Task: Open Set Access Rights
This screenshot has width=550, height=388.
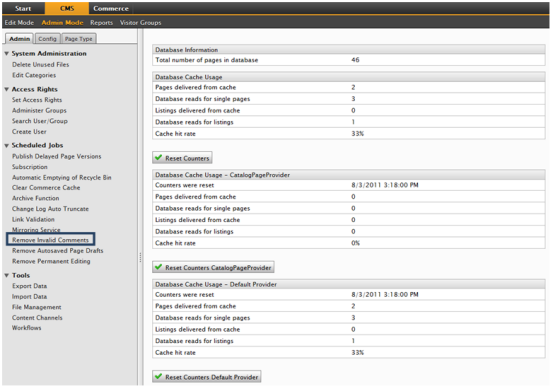Action: 37,100
